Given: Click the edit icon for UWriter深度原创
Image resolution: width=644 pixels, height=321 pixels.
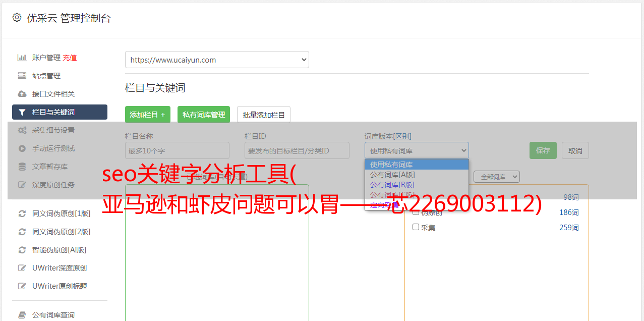Looking at the screenshot, I should click(22, 268).
